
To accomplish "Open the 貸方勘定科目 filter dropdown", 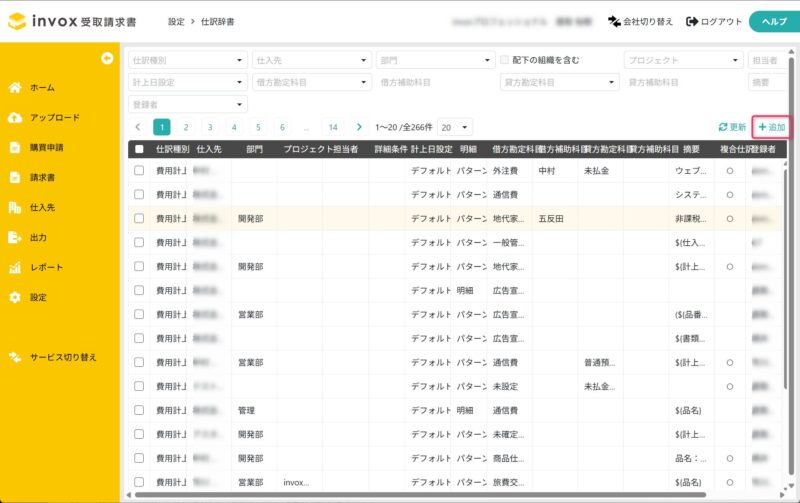I will coord(560,82).
